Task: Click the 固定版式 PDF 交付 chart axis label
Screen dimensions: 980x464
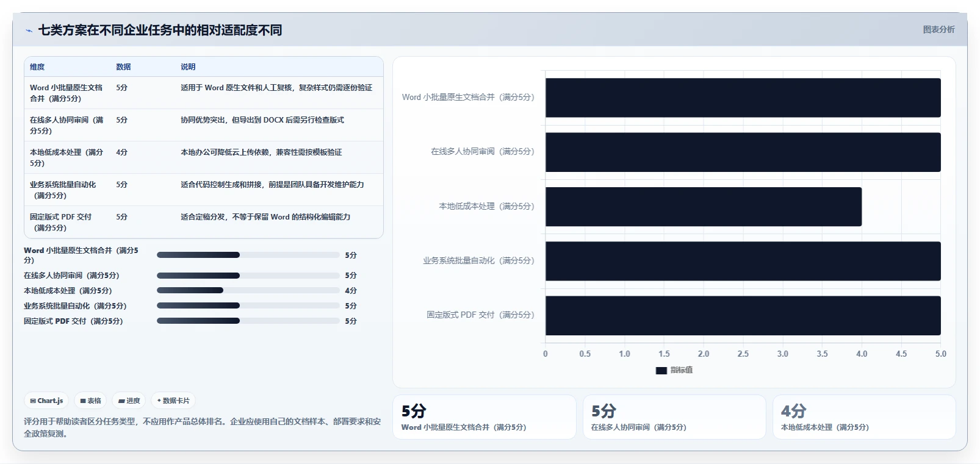Action: click(x=480, y=315)
